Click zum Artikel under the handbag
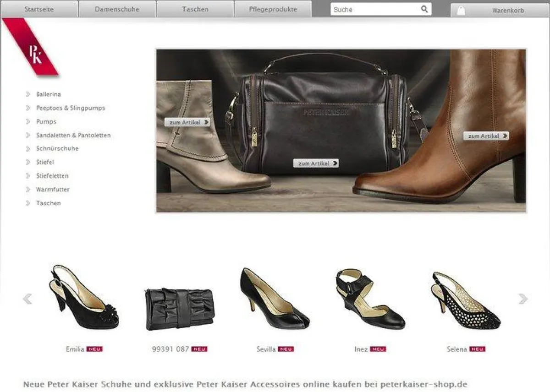This screenshot has width=550, height=392. pos(317,163)
